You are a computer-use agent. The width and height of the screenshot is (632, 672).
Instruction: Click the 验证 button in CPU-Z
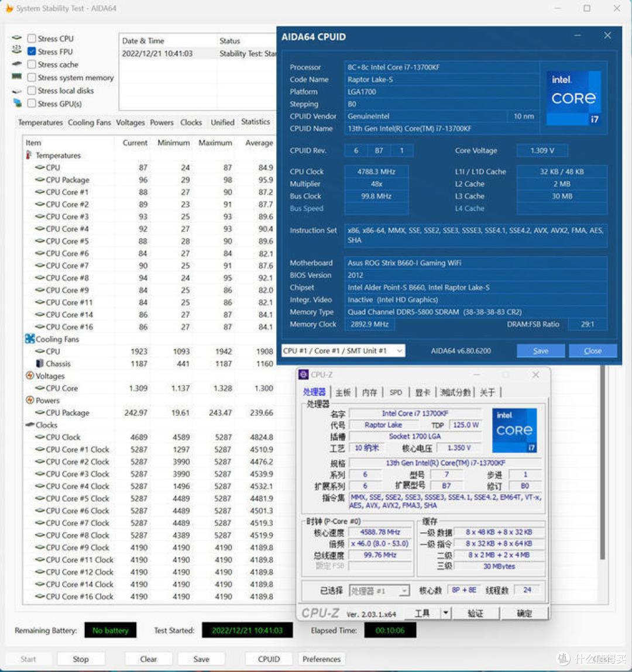point(475,613)
